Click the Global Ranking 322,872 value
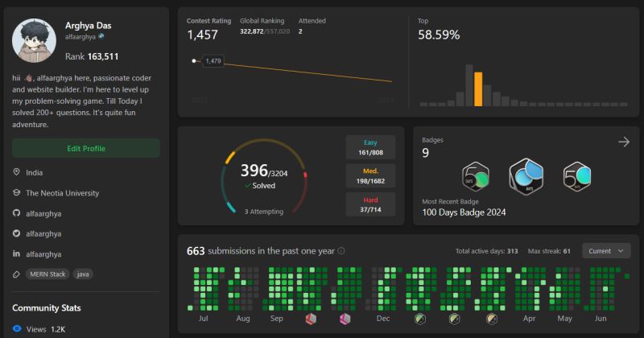This screenshot has height=338, width=644. [251, 31]
